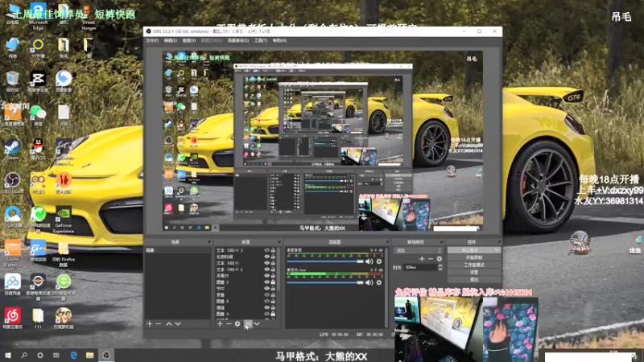Open Steam desktop shortcut
The width and height of the screenshot is (644, 362).
(12, 150)
